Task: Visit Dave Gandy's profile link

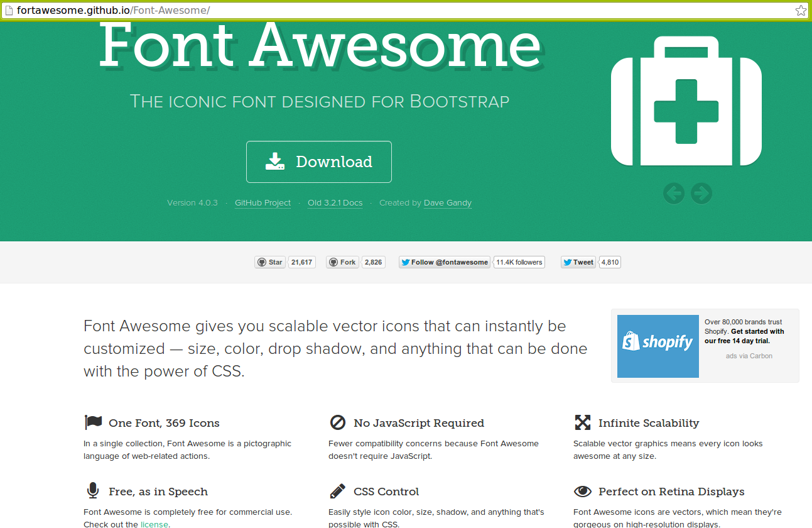Action: click(x=447, y=202)
